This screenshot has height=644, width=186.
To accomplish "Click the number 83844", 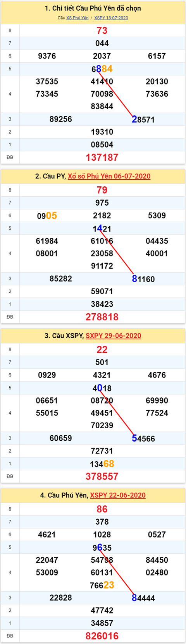I will tap(102, 106).
